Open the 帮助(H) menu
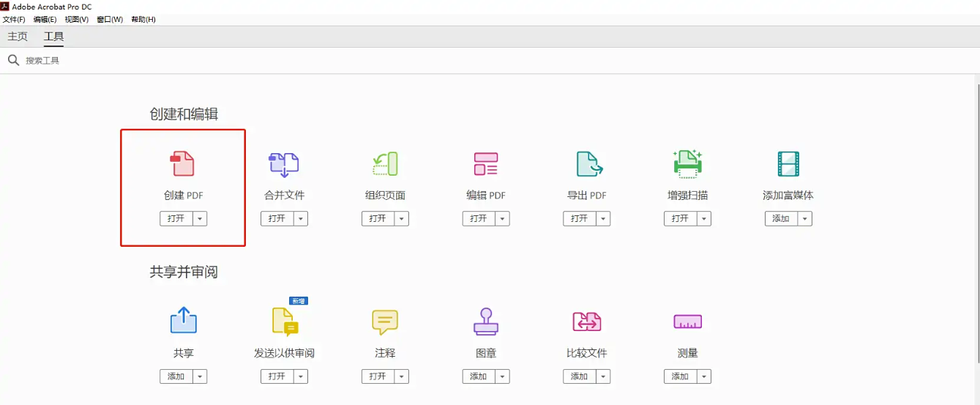Image resolution: width=980 pixels, height=405 pixels. click(143, 19)
